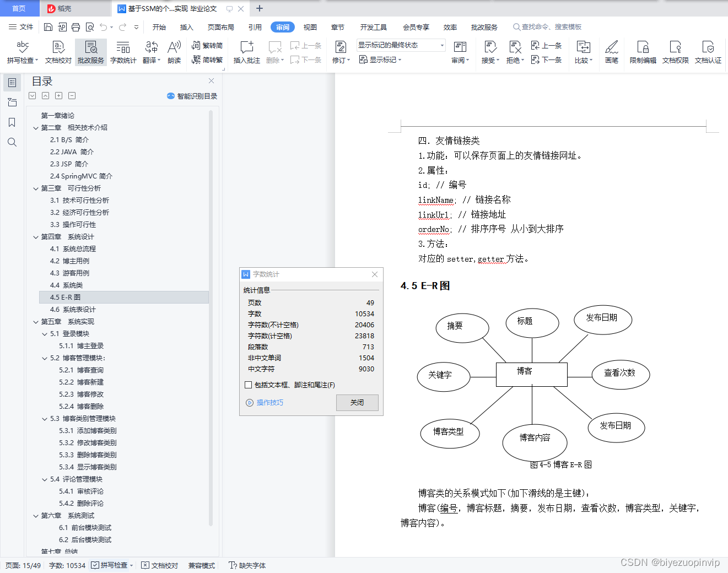Image resolution: width=728 pixels, height=573 pixels.
Task: Open 文档权限 document permissions
Action: [676, 52]
